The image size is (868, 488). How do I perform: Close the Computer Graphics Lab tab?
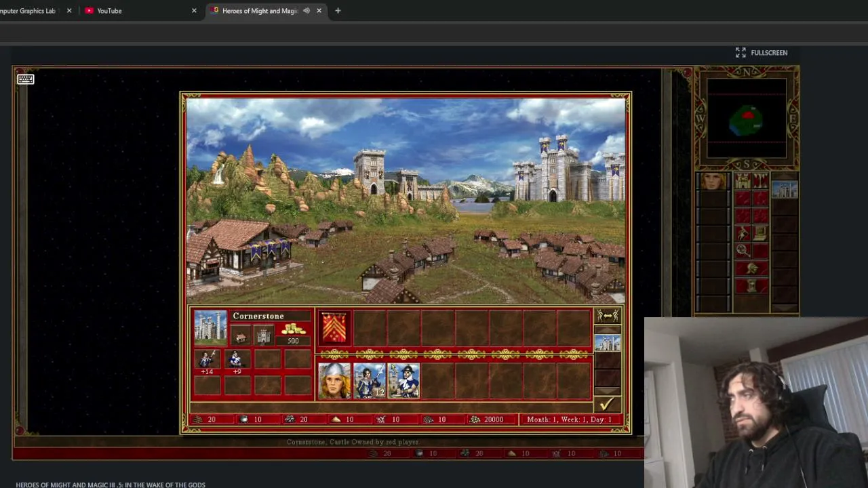(x=68, y=11)
